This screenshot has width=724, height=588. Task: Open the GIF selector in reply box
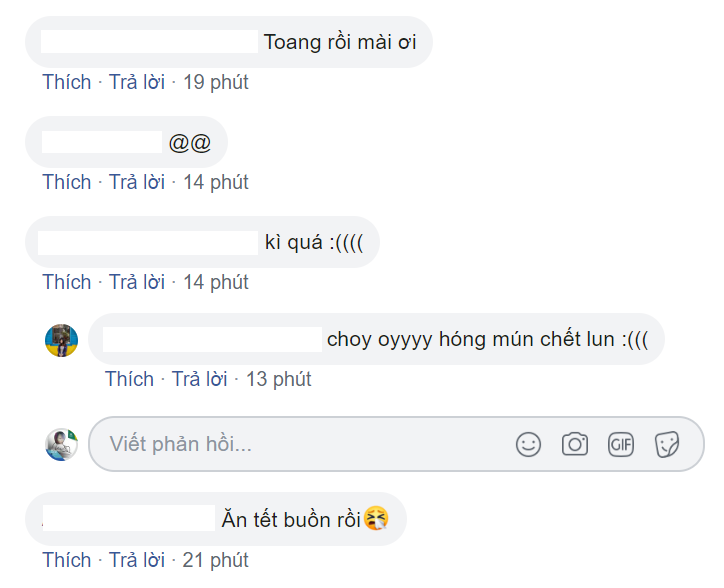coord(621,444)
